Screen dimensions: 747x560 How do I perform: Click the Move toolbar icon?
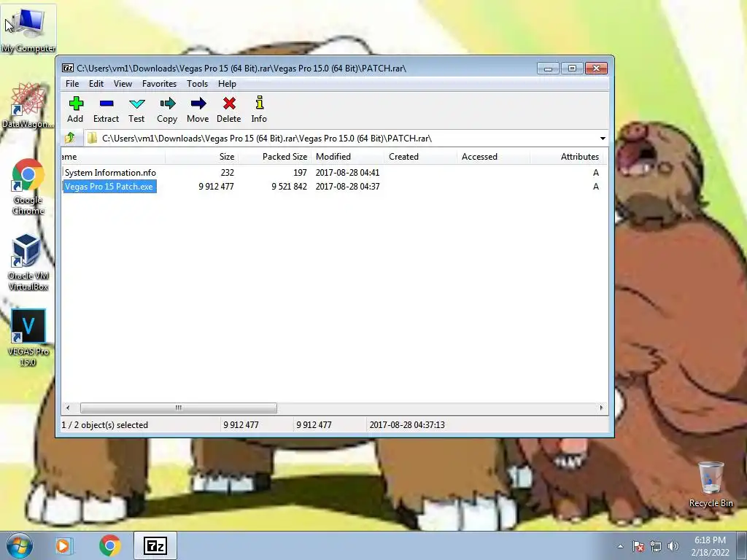click(198, 109)
